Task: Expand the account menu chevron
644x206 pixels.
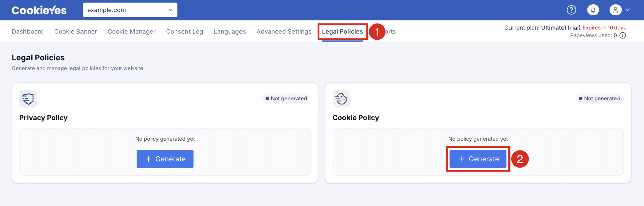Action: (x=627, y=10)
